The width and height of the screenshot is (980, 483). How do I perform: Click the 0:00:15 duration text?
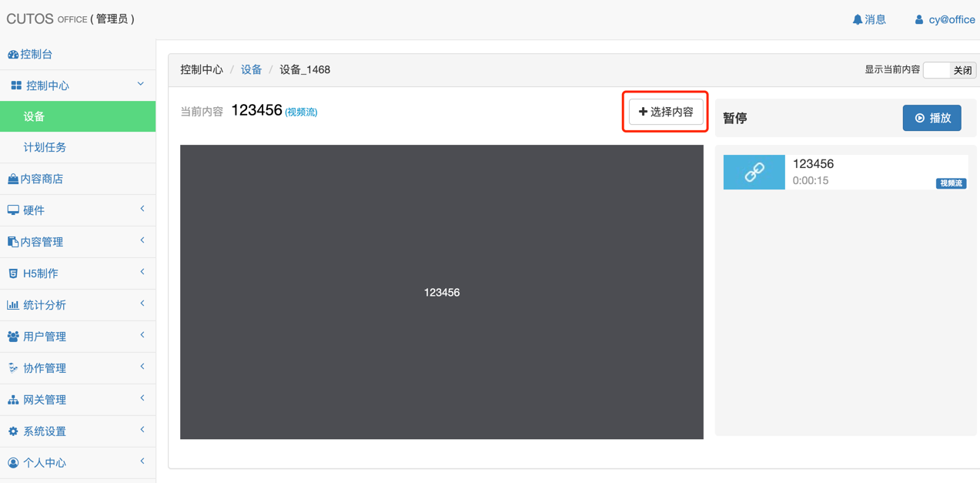click(x=811, y=181)
